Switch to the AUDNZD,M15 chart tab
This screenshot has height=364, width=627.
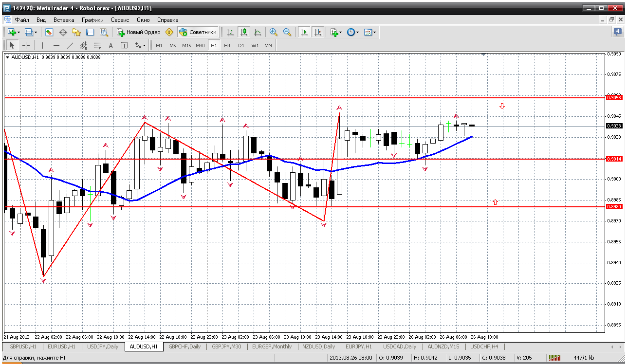pyautogui.click(x=443, y=346)
